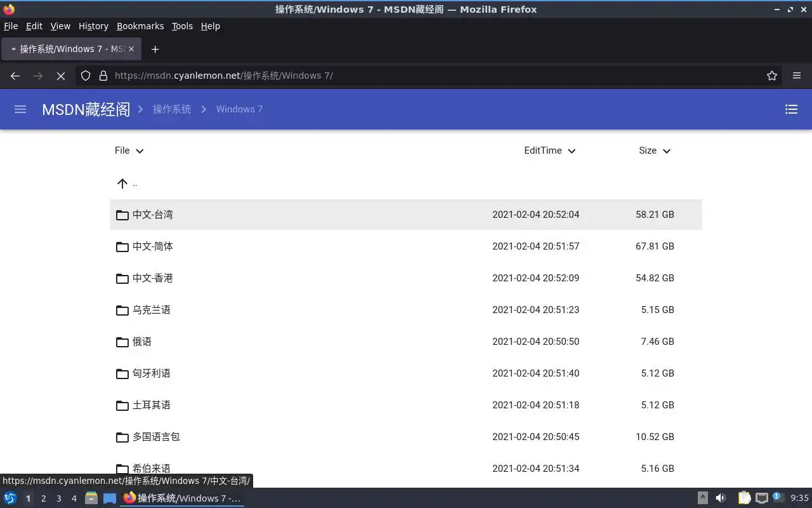Click folder icon of 多国语言包 row
812x508 pixels.
pyautogui.click(x=122, y=437)
